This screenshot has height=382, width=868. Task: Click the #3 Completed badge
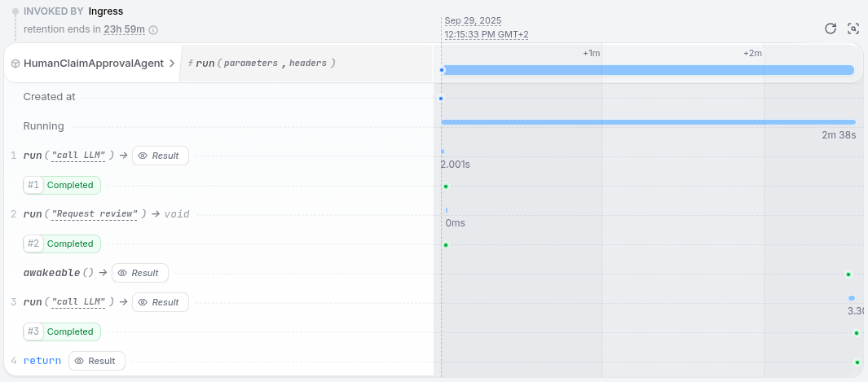[62, 332]
